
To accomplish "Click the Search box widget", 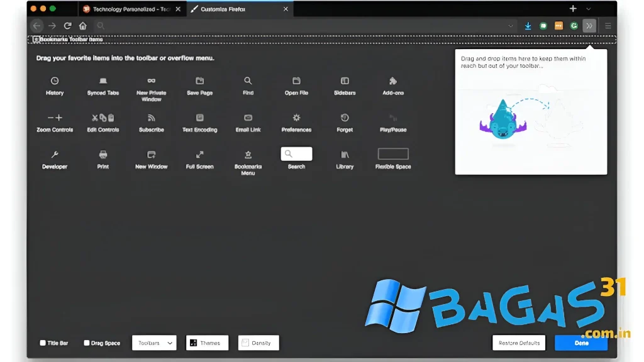I will click(x=296, y=154).
